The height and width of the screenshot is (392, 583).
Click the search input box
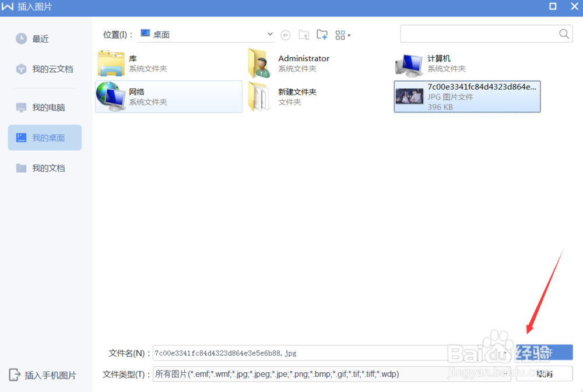(x=478, y=34)
